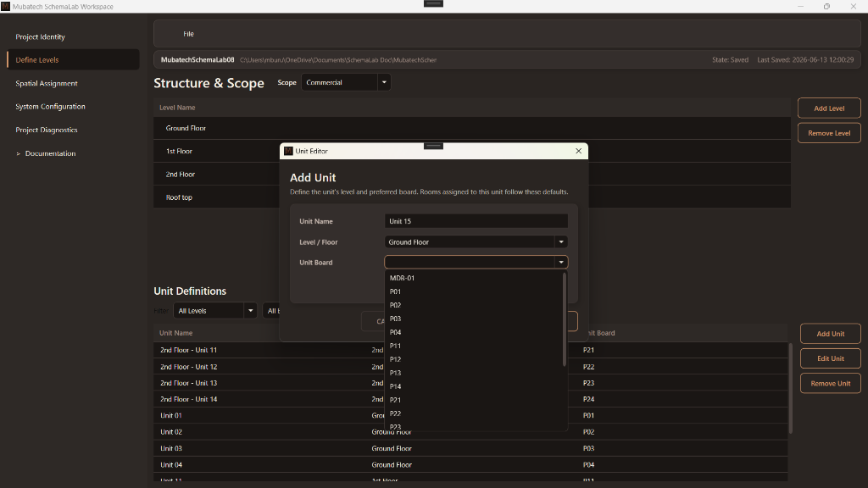This screenshot has height=488, width=868.
Task: Choose P22 from Unit Board dropdown list
Action: (474, 413)
